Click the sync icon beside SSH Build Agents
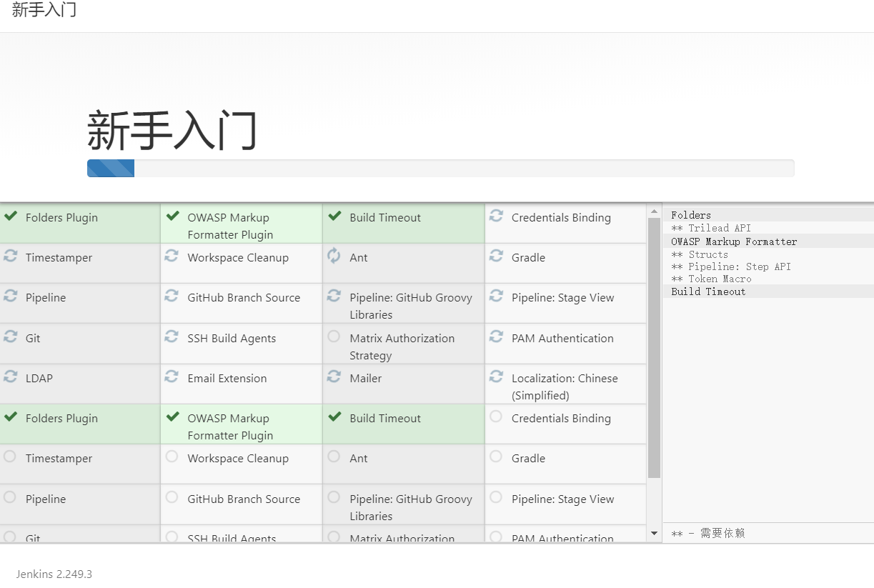Screen dimensions: 874x588 172,337
